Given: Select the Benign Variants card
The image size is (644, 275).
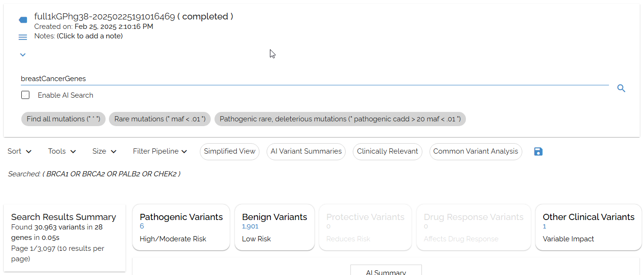Looking at the screenshot, I should [275, 227].
